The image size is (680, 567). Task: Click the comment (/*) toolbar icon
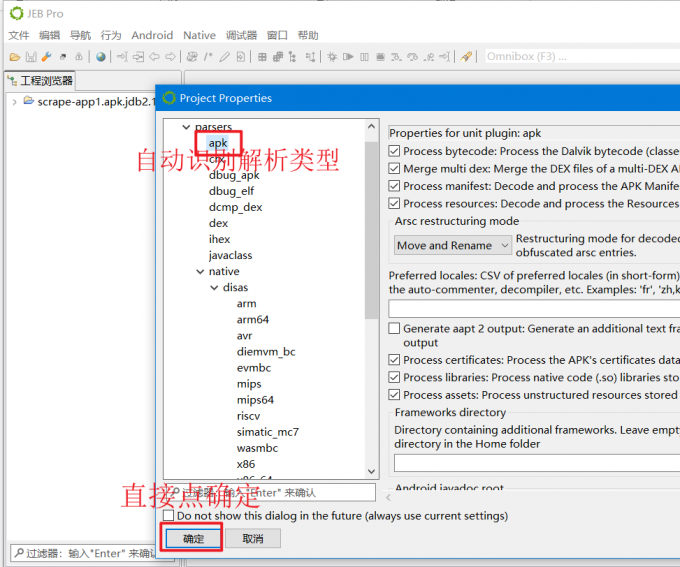[208, 57]
